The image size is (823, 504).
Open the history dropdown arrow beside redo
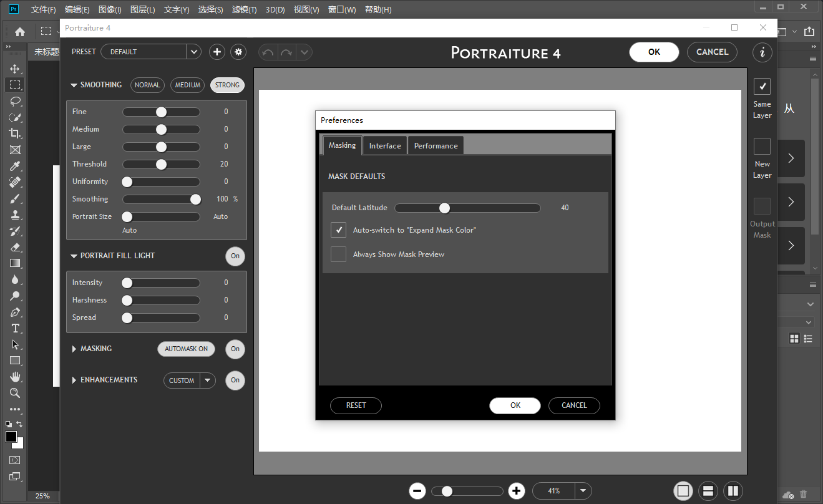pos(304,52)
